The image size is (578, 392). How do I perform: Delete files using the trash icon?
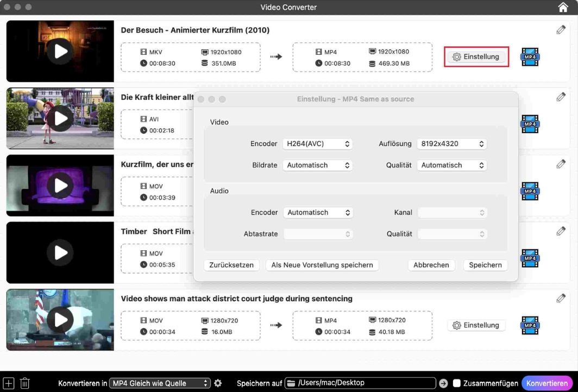tap(24, 383)
